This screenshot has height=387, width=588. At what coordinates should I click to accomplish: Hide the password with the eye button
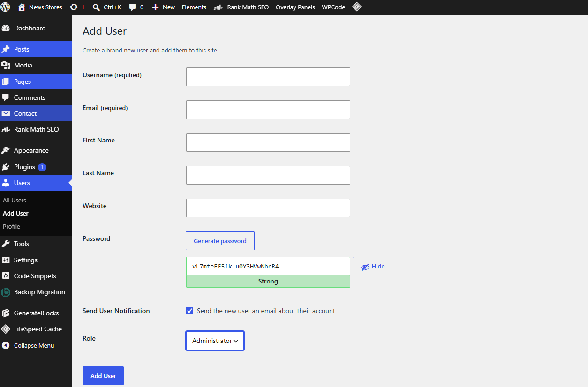coord(372,266)
